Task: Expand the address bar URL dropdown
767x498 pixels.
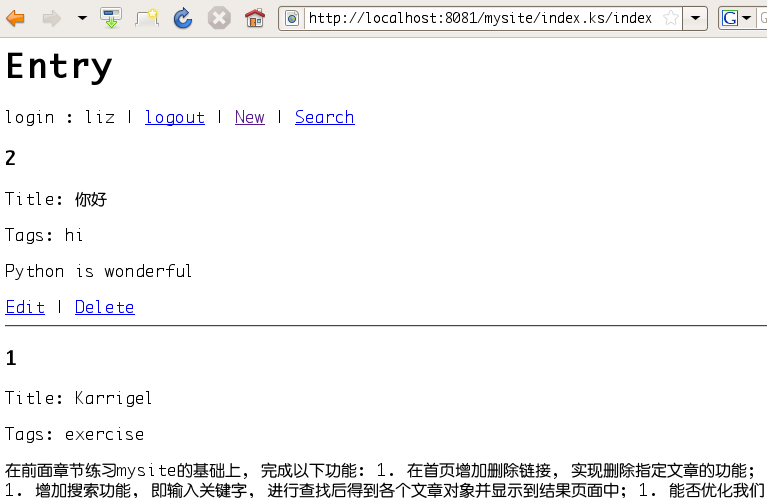Action: [x=696, y=18]
